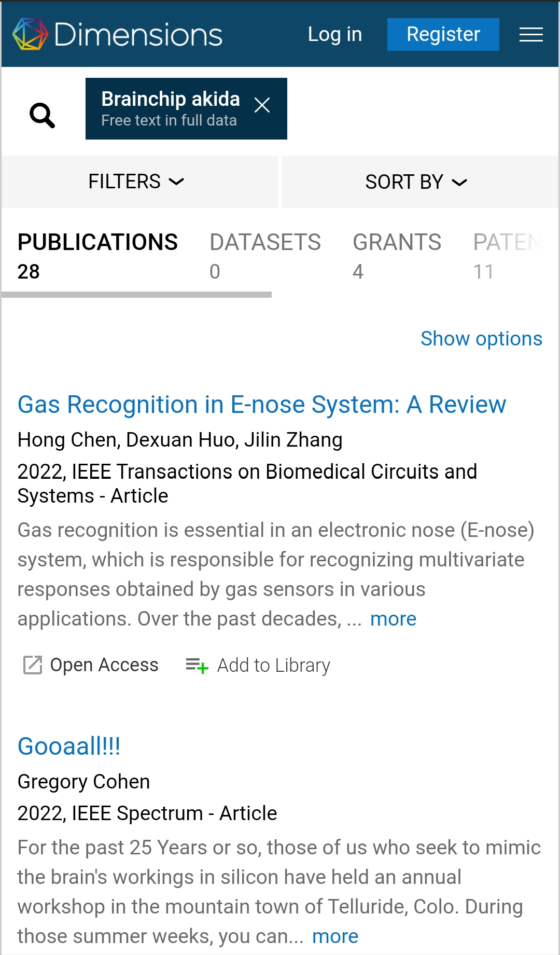560x955 pixels.
Task: Expand Gooaall!!! abstract via more link
Action: tap(335, 936)
